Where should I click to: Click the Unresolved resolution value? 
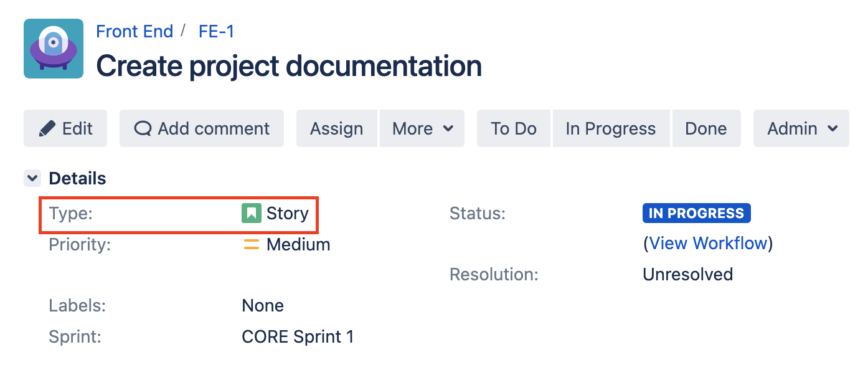[687, 274]
